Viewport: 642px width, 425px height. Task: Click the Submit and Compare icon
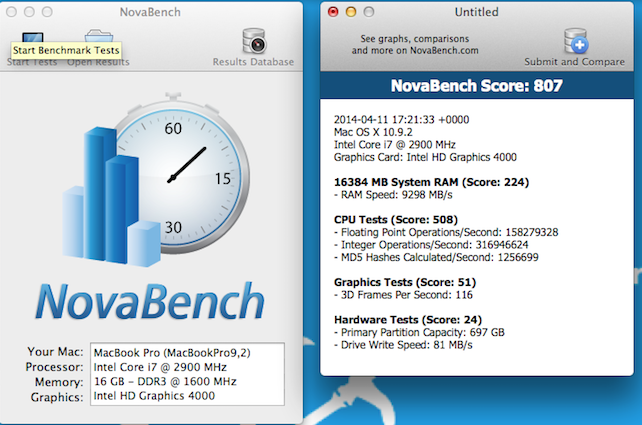pyautogui.click(x=576, y=43)
